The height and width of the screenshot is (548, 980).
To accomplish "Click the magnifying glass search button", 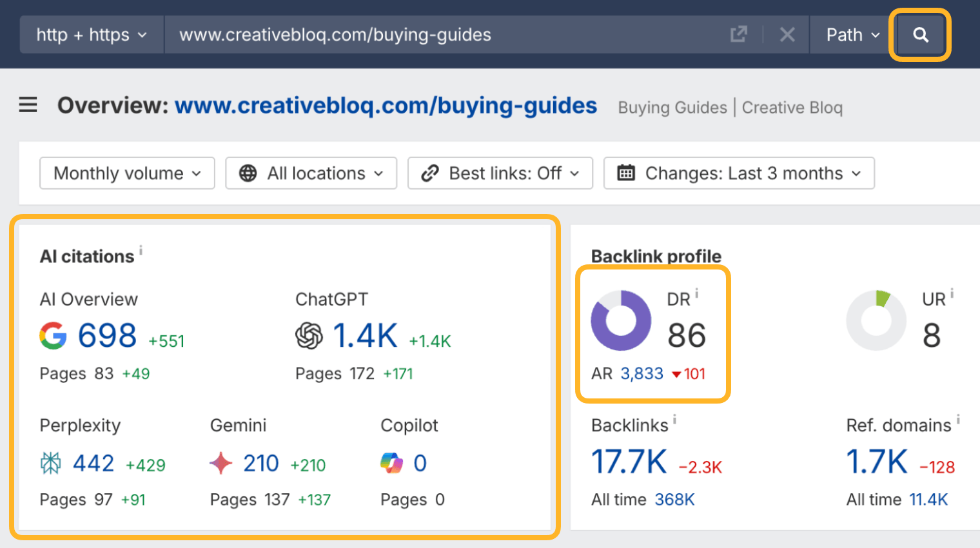I will [x=921, y=35].
